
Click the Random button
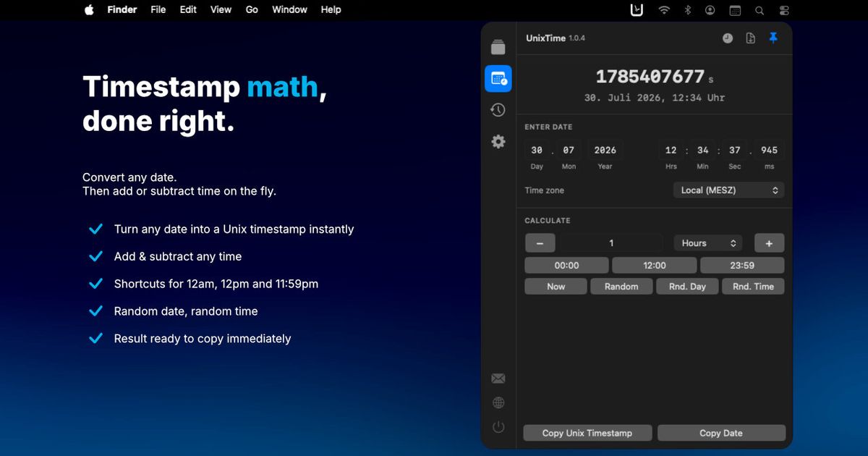click(621, 287)
